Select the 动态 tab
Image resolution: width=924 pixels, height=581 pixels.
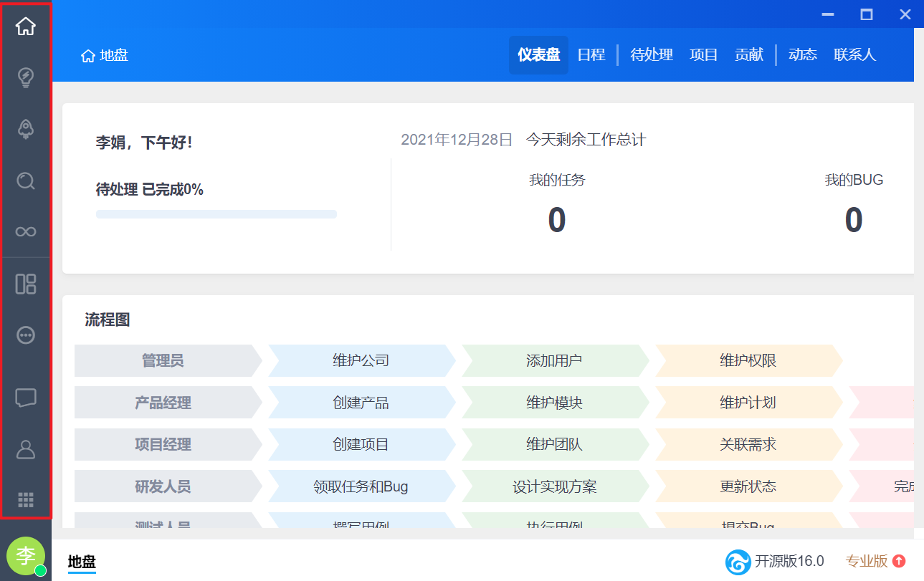(x=803, y=55)
